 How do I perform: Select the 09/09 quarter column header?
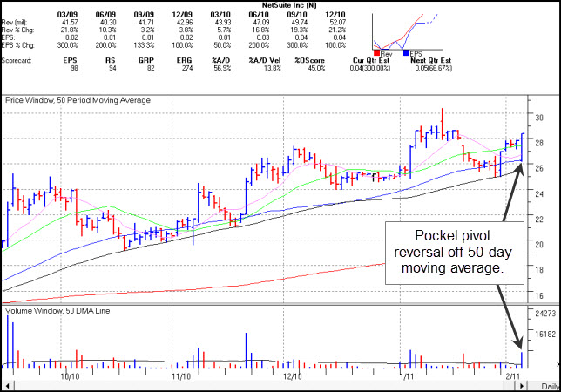(x=144, y=14)
